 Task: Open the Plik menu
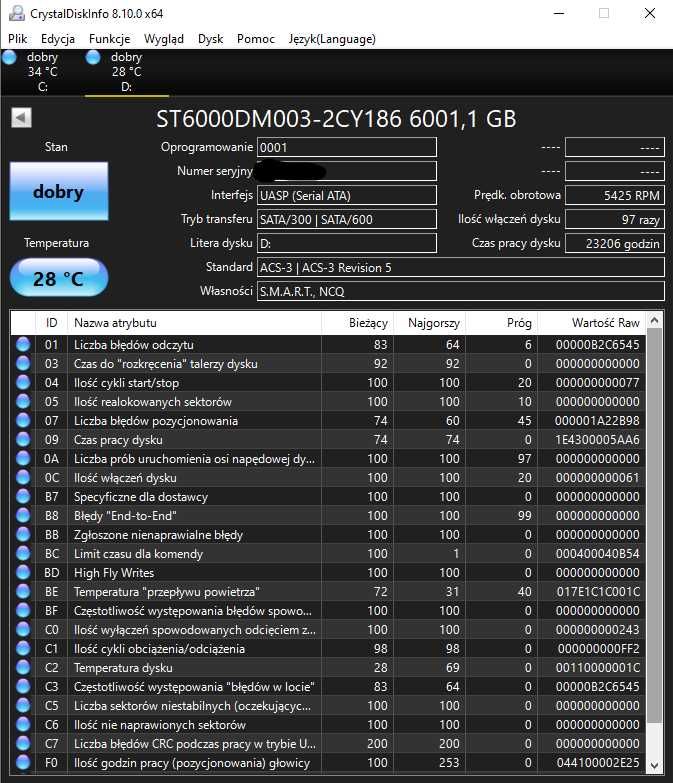click(x=17, y=39)
